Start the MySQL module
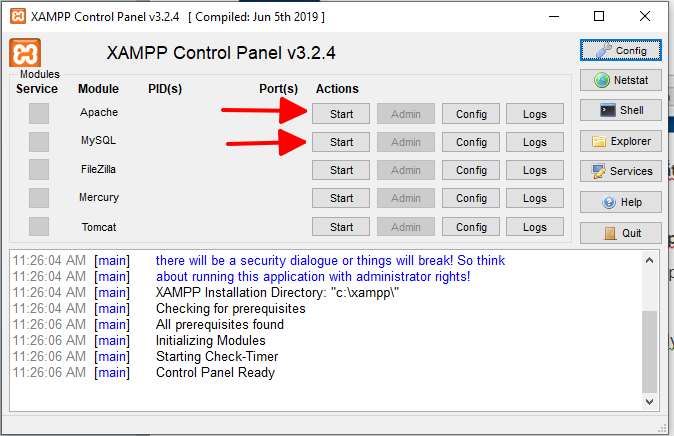 [x=341, y=141]
